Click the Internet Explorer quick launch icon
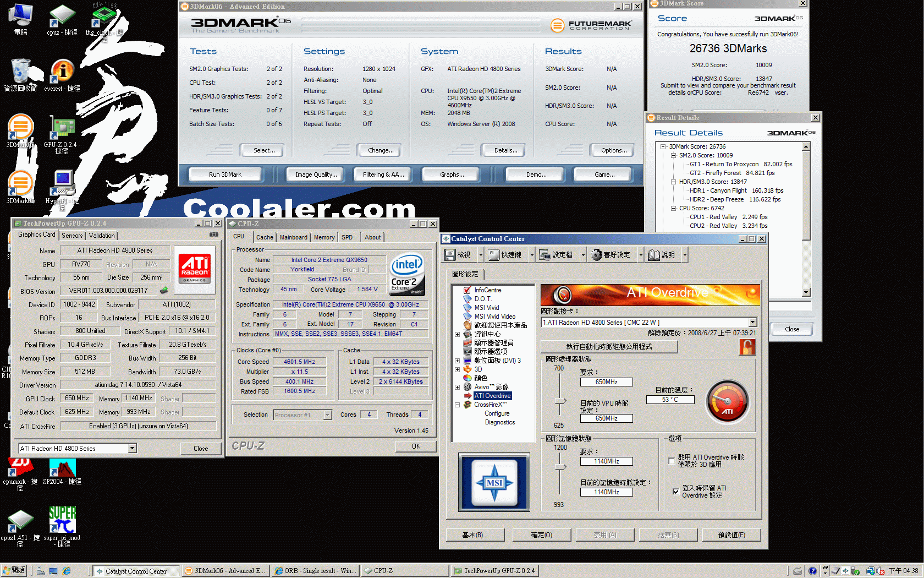This screenshot has height=578, width=924. [67, 571]
